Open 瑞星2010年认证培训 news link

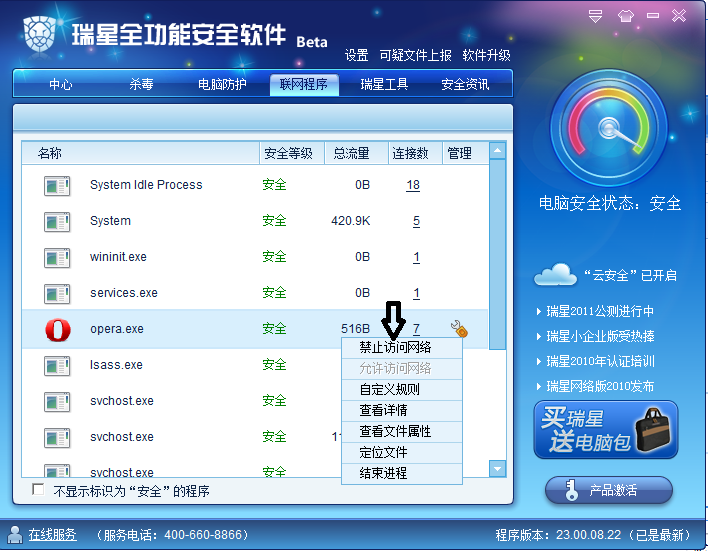(x=600, y=361)
